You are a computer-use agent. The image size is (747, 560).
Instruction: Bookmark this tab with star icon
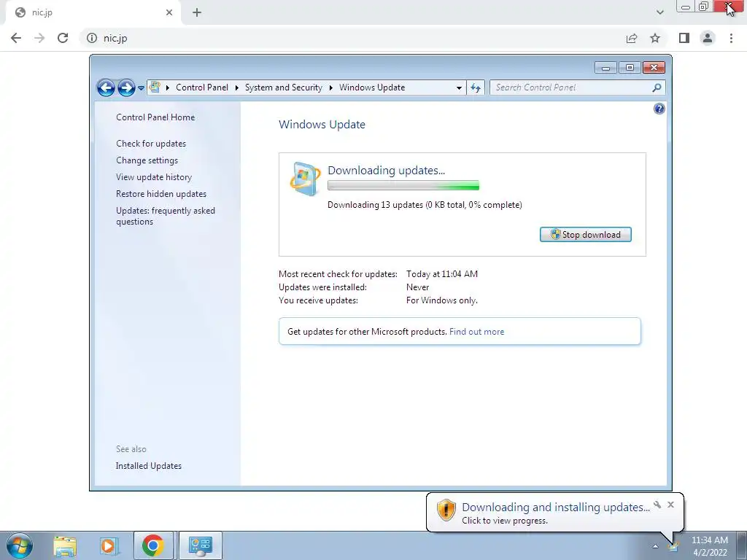pyautogui.click(x=655, y=38)
